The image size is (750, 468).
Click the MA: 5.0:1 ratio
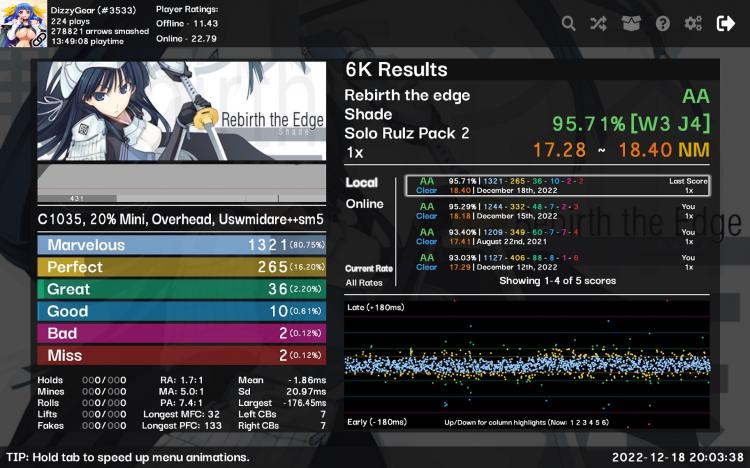(181, 391)
